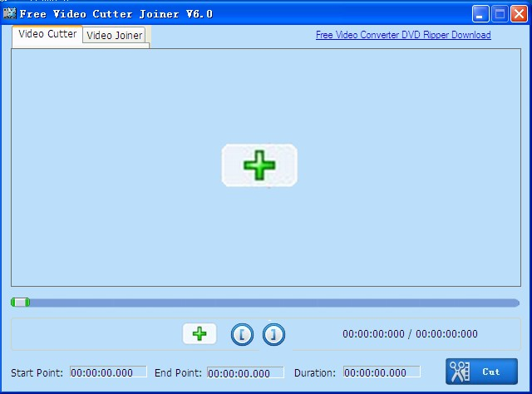Select the Video Cutter tab
The width and height of the screenshot is (532, 394).
point(47,34)
